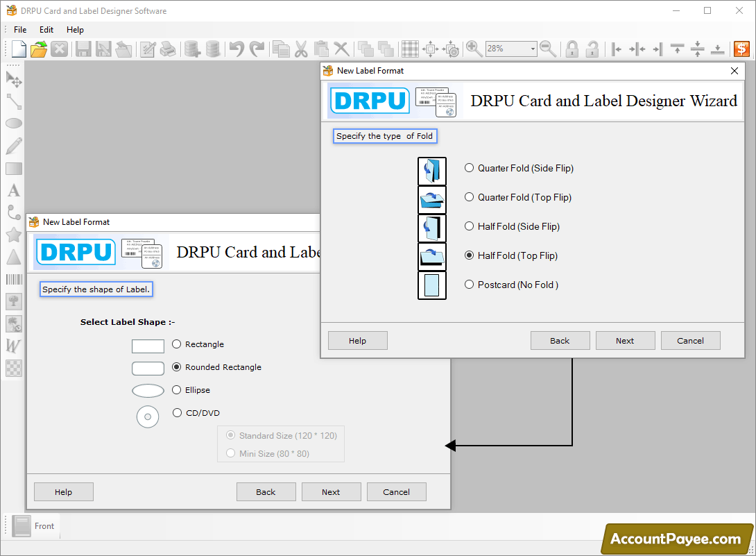Screen dimensions: 756x556
Task: Select the line drawing tool
Action: click(14, 101)
